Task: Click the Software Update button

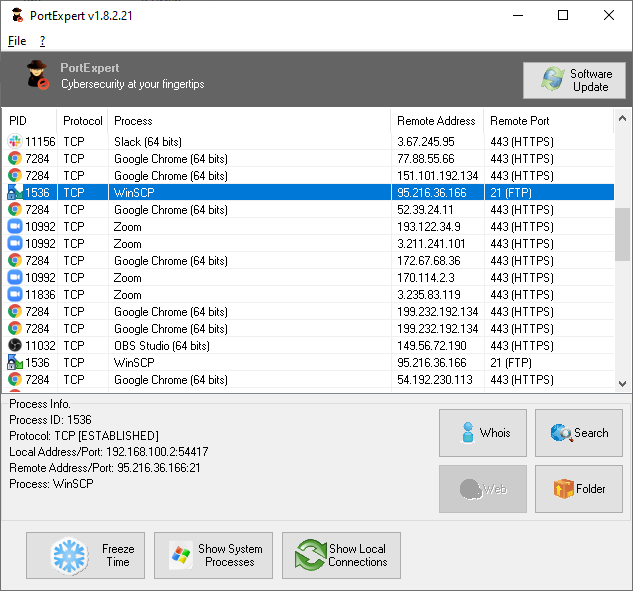Action: click(574, 80)
